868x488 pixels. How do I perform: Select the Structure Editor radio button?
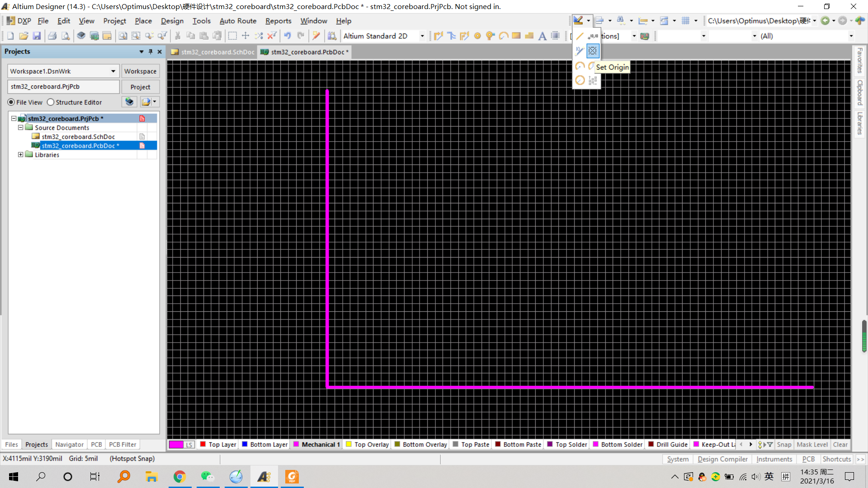51,103
